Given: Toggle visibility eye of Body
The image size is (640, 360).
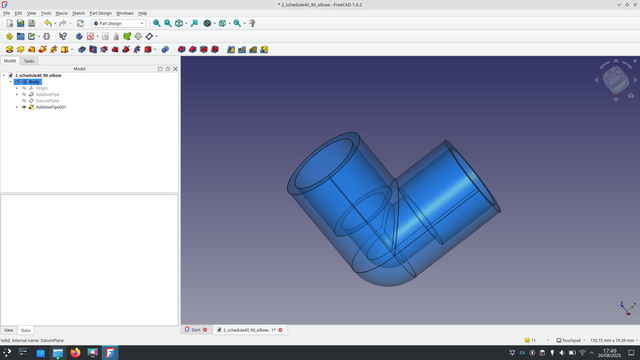Looking at the screenshot, I should [x=18, y=82].
